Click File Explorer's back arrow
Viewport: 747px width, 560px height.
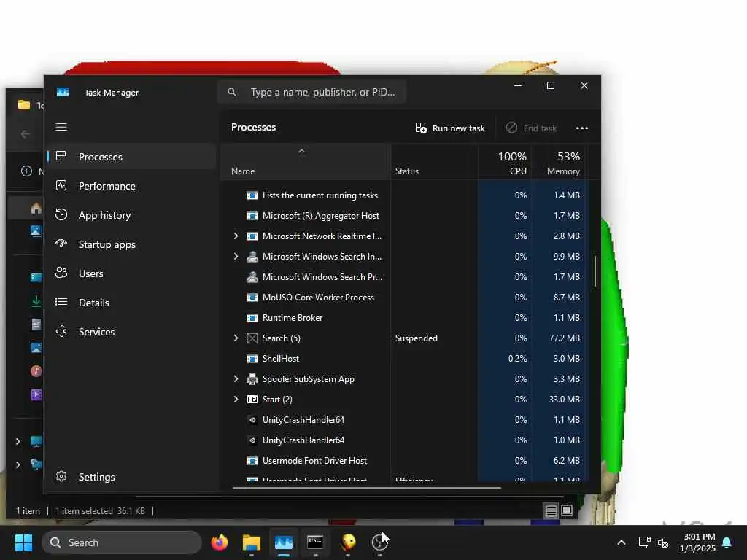(x=26, y=134)
